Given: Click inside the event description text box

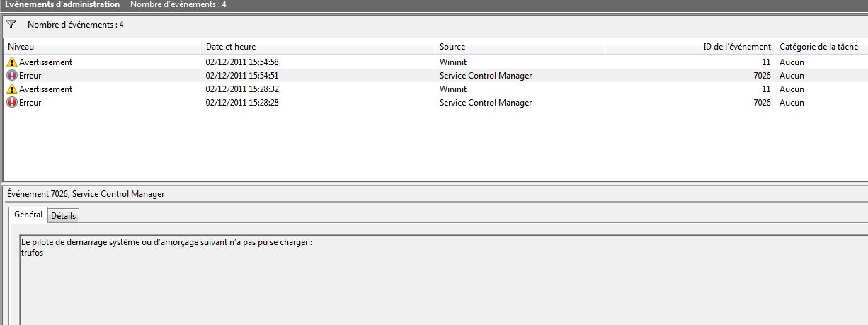Looking at the screenshot, I should pos(443,280).
